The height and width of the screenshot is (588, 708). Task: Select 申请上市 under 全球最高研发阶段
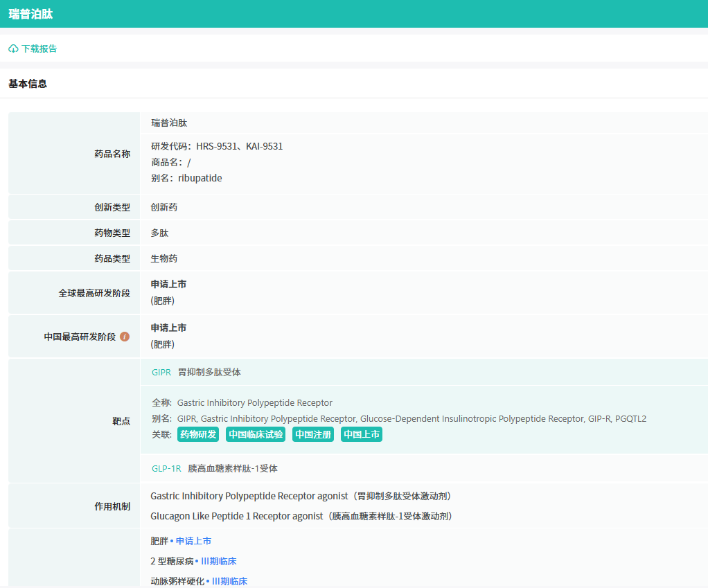click(168, 284)
